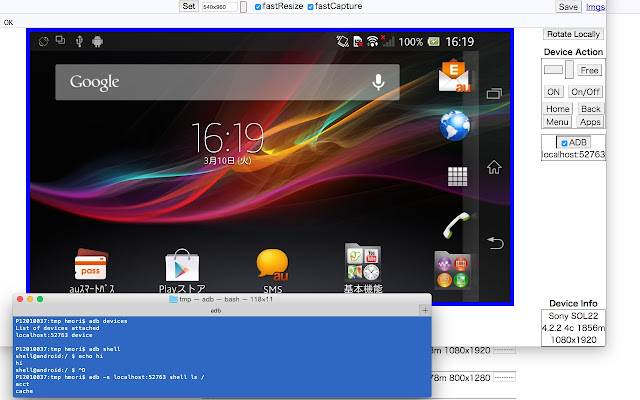Viewport: 640px width, 400px height.
Task: Toggle the fastCapture checkbox
Action: click(310, 7)
